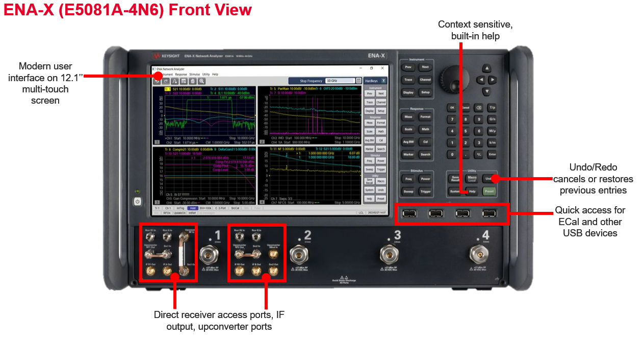This screenshot has height=341, width=644.
Task: Open the Response menu
Action: tap(181, 75)
